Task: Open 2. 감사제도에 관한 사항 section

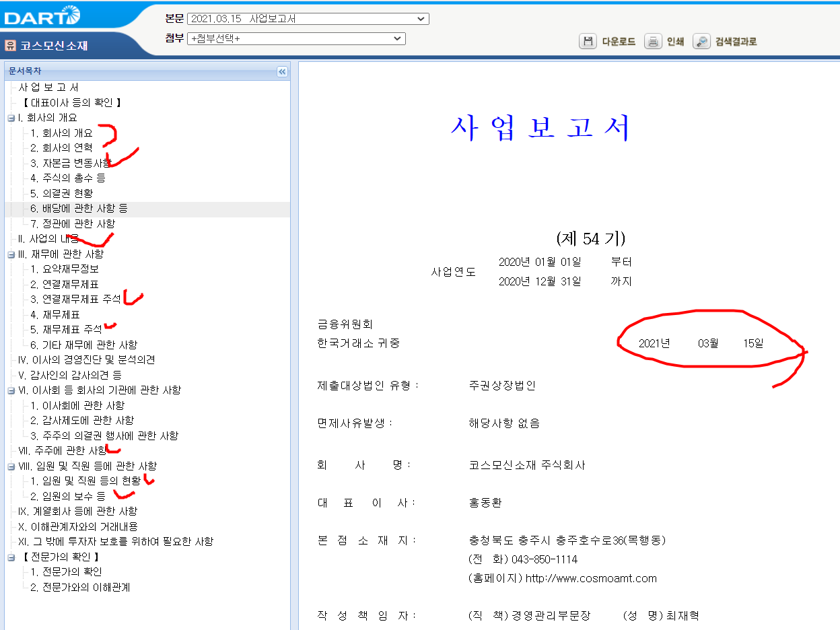Action: pyautogui.click(x=82, y=421)
